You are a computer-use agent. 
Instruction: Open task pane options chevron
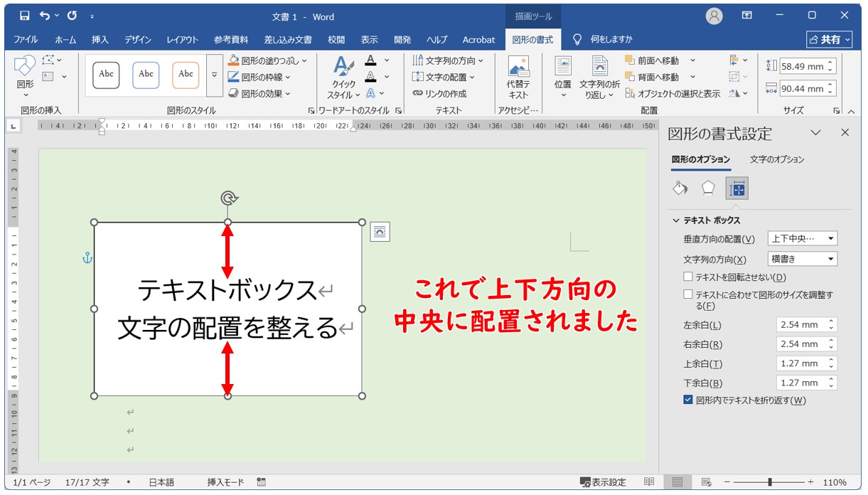(x=816, y=133)
